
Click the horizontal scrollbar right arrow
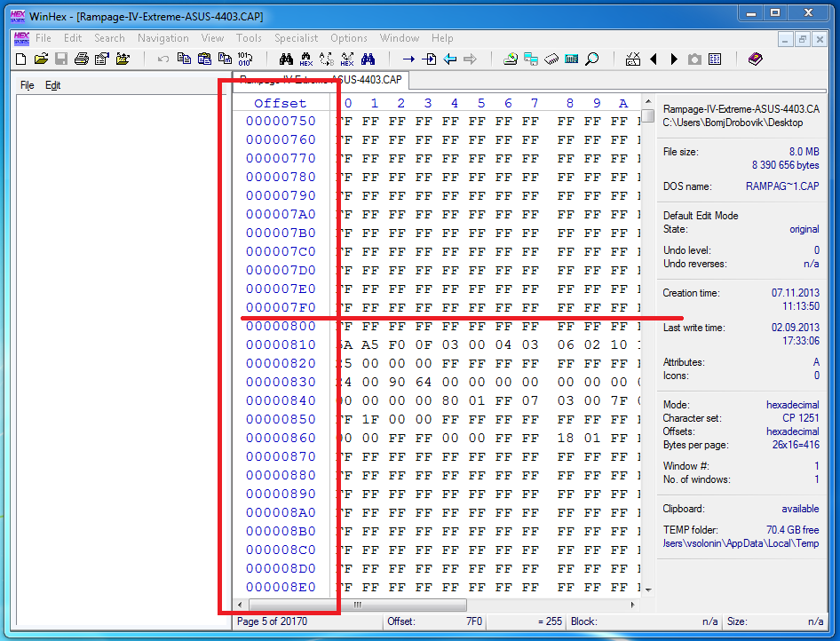633,605
